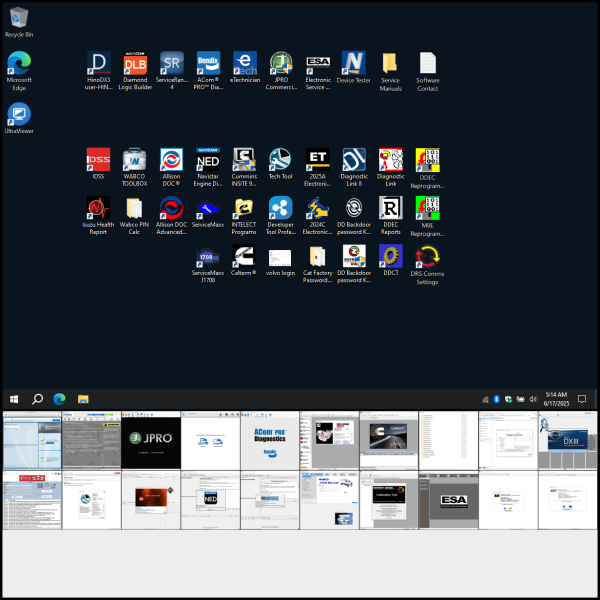
Task: Open the Windows Start menu
Action: tap(14, 399)
